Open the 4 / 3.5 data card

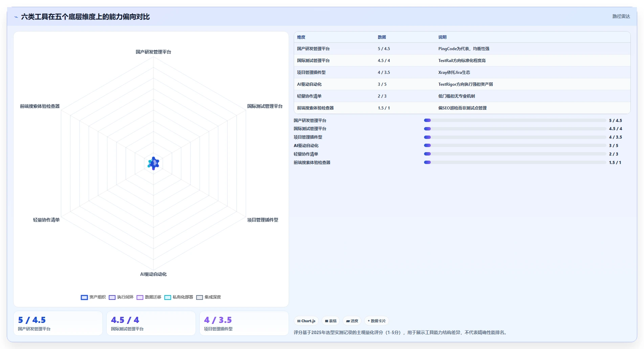[x=244, y=323]
